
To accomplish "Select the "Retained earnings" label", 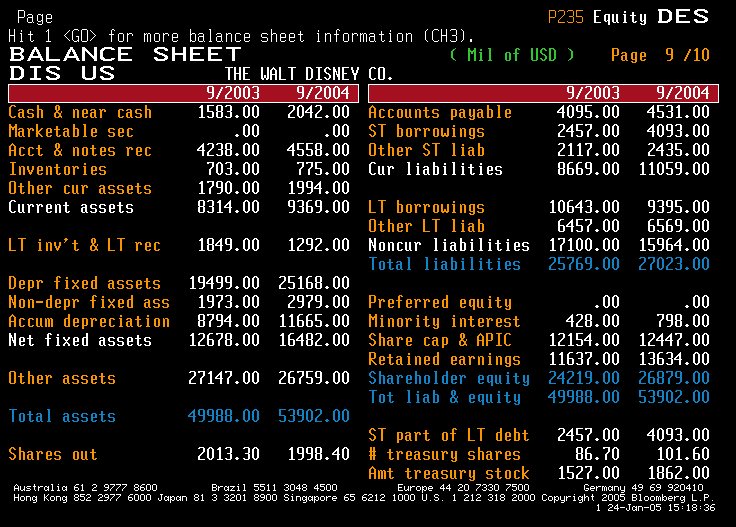I will pos(444,359).
